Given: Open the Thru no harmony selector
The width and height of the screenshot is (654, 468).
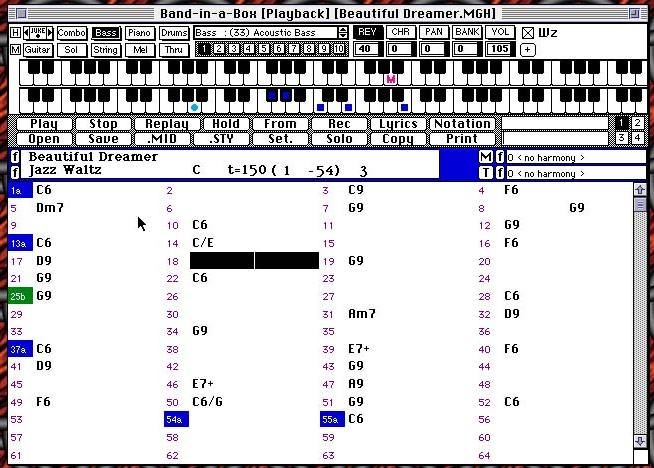Looking at the screenshot, I should click(x=576, y=173).
